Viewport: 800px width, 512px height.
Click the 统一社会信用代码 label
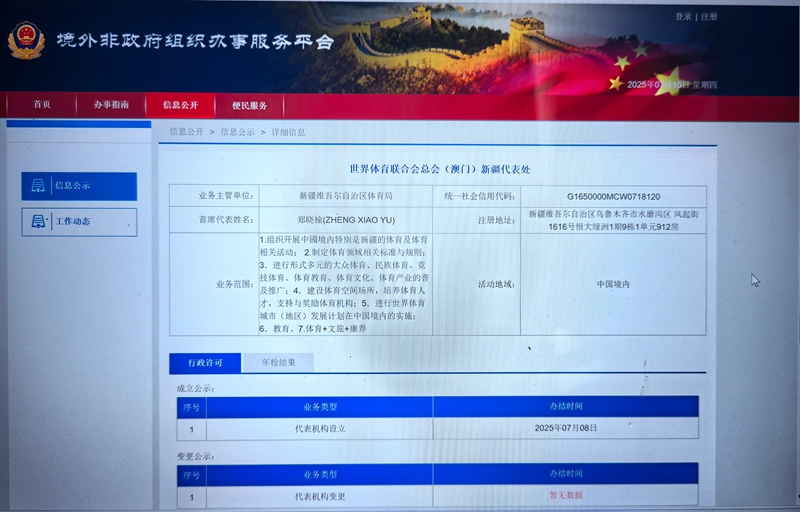(x=479, y=196)
